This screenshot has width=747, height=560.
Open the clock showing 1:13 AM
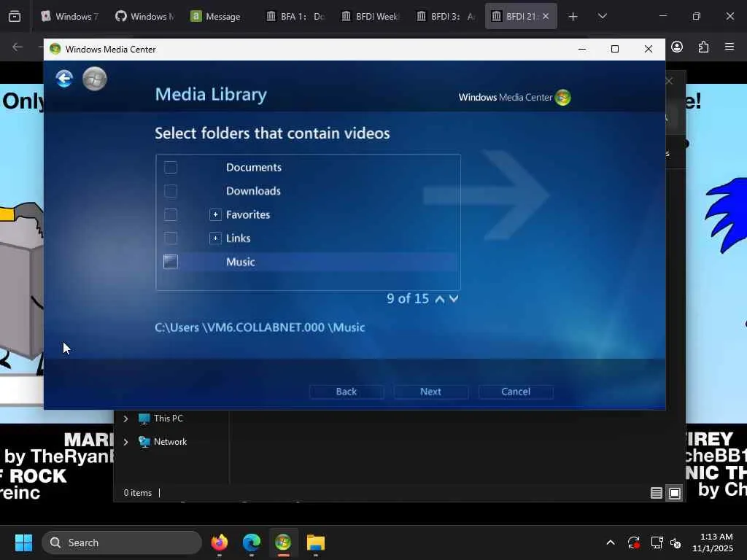pyautogui.click(x=713, y=542)
